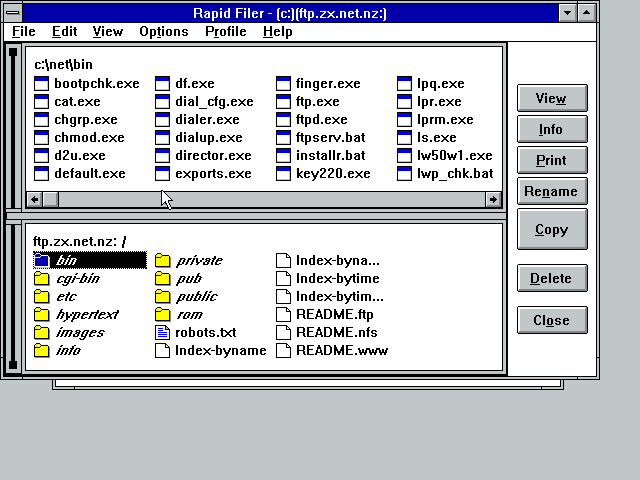The image size is (640, 480).
Task: Click the View button
Action: (552, 98)
